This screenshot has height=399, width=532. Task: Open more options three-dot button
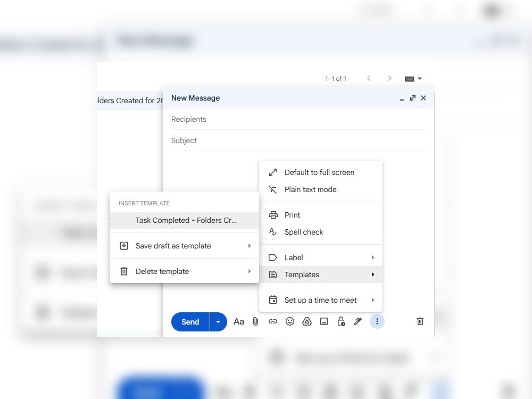[377, 321]
